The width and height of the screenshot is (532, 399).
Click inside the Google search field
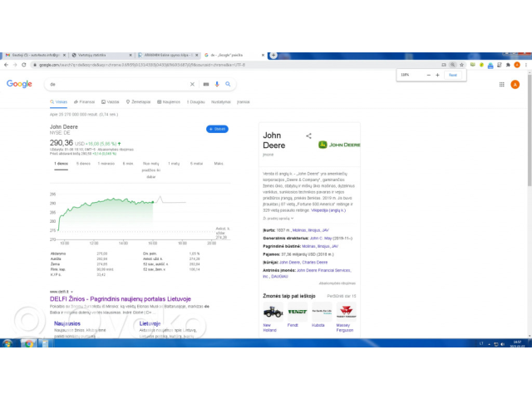click(x=116, y=84)
